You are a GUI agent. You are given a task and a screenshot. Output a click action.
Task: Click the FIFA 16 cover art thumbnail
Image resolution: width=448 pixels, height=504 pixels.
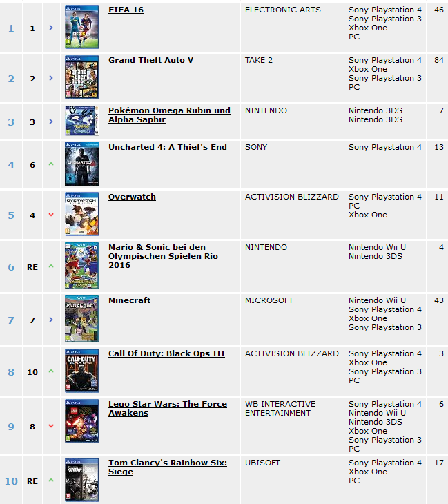82,27
